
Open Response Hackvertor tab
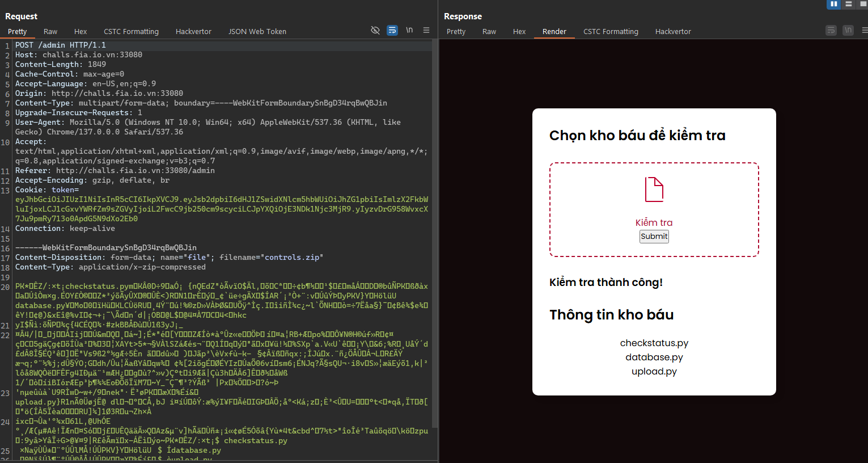point(673,31)
